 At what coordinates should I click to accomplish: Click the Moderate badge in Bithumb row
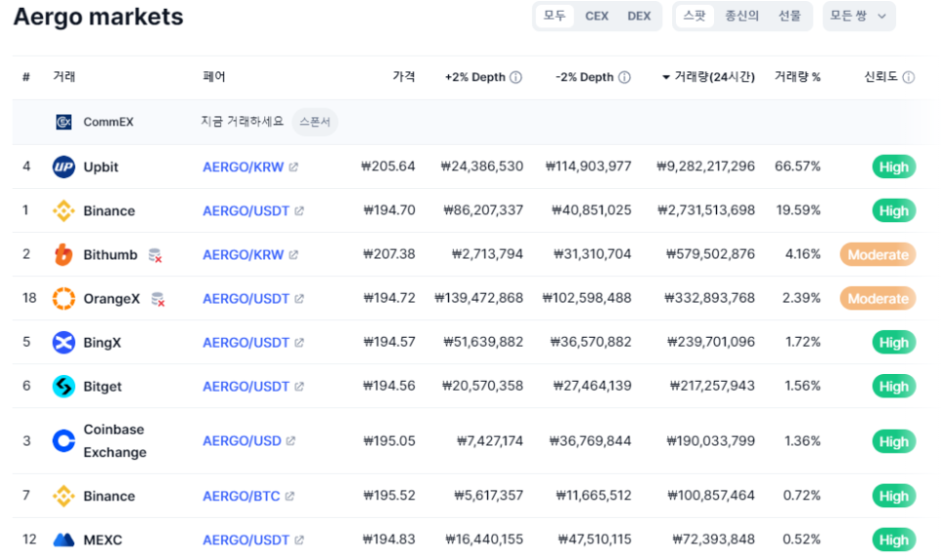tap(878, 254)
